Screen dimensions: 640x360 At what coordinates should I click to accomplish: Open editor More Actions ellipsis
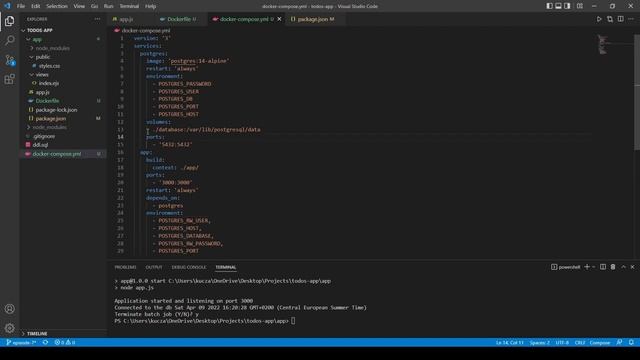631,19
